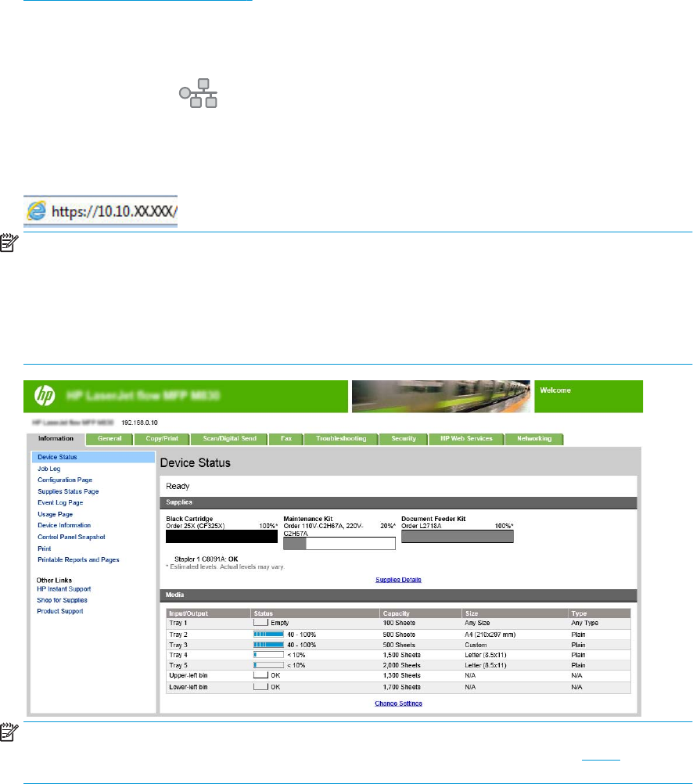Click Tray 1 empty status indicator
This screenshot has height=784, width=693.
click(261, 623)
